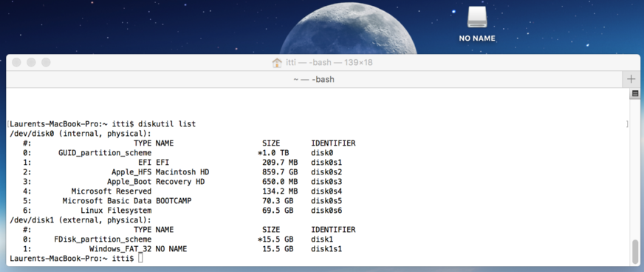The image size is (644, 272).
Task: Click 'FDisk_partition_scheme' text
Action: (103, 239)
